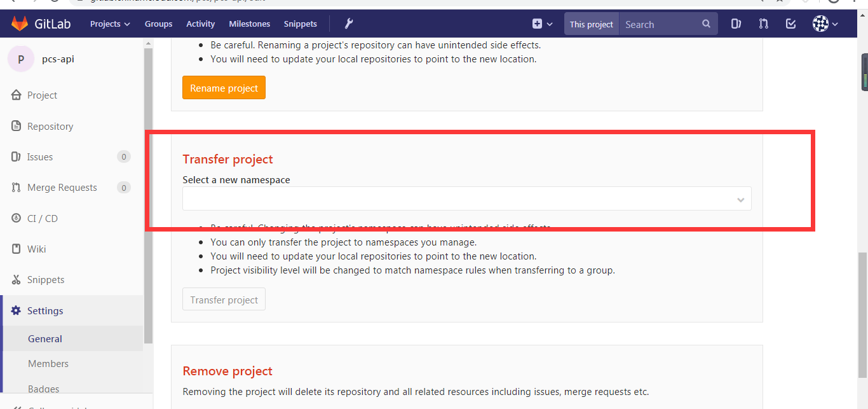868x409 pixels.
Task: Click the search magnifier icon
Action: pos(706,24)
